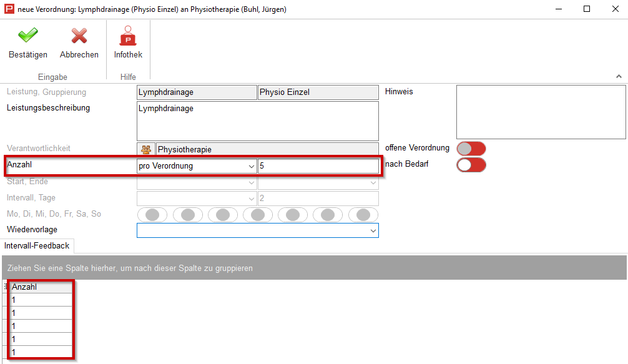This screenshot has height=364, width=628.
Task: Collapse the ribbon with the chevron
Action: (x=619, y=76)
